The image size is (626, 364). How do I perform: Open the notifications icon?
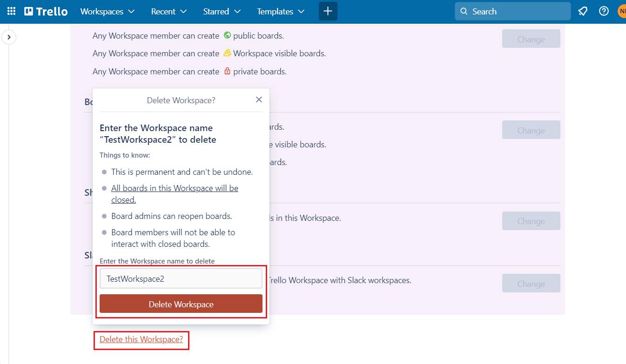583,11
